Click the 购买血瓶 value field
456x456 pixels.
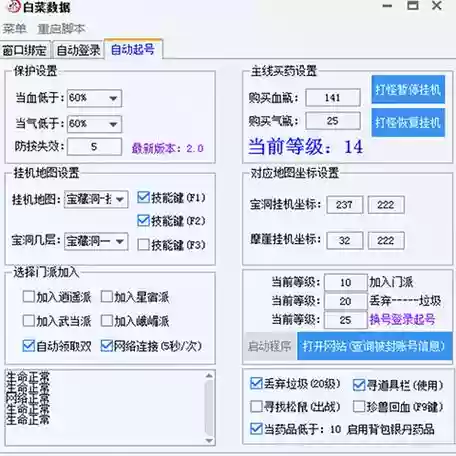coord(333,98)
